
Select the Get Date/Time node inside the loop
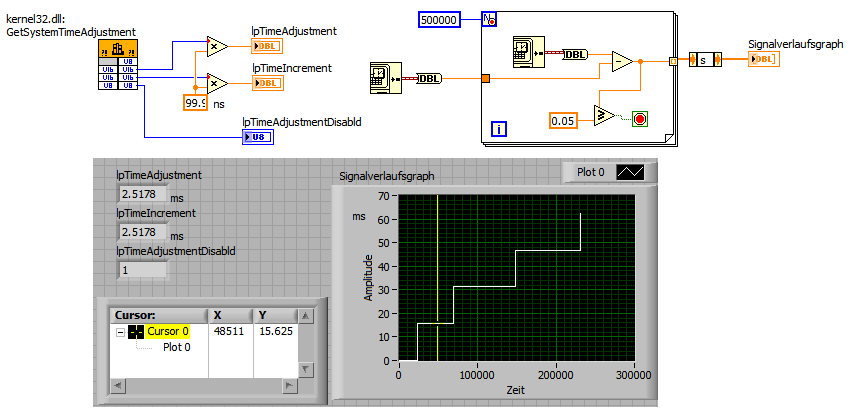528,52
